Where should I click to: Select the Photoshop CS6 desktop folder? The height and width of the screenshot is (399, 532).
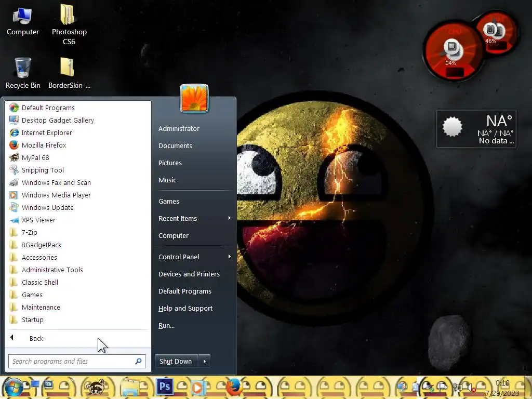tap(69, 24)
